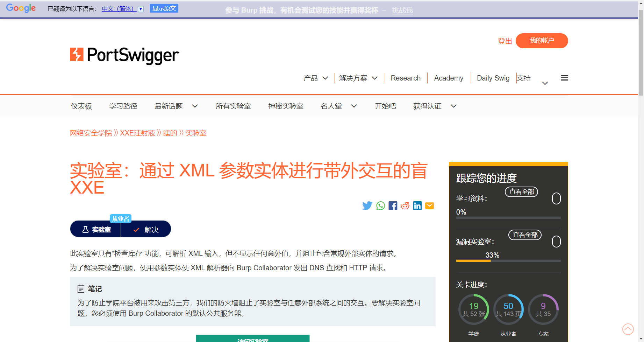This screenshot has width=644, height=342.
Task: Click the 实验室 flask badge
Action: click(x=96, y=230)
